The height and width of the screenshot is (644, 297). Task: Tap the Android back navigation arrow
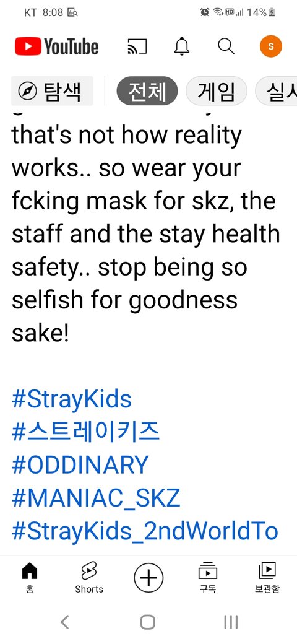(65, 622)
